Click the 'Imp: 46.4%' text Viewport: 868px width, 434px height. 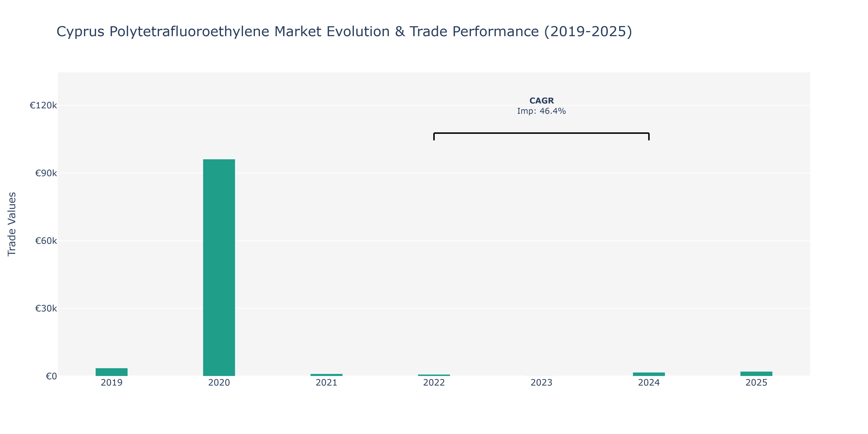tap(541, 111)
